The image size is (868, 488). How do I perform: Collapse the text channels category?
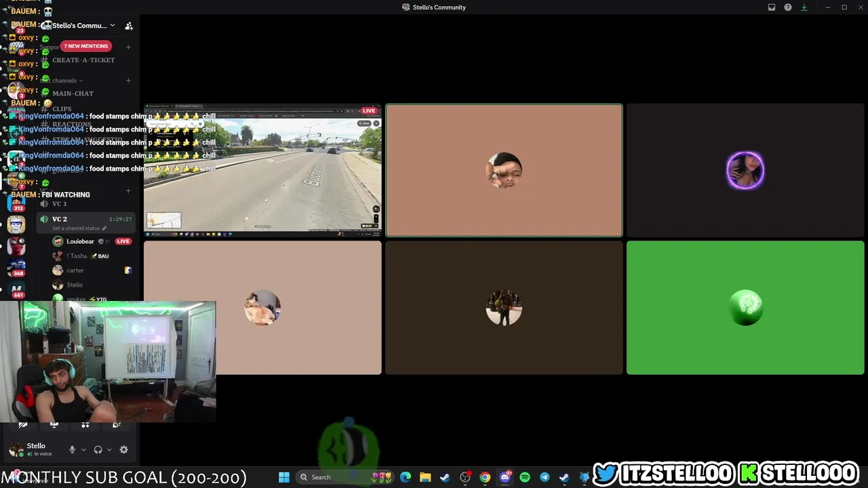coord(61,81)
